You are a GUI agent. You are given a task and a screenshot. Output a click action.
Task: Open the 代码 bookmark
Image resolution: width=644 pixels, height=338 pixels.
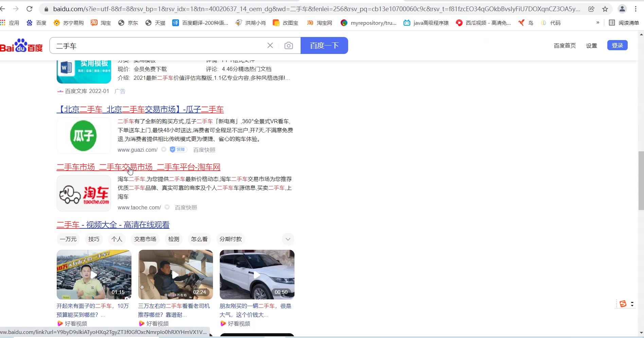click(550, 23)
